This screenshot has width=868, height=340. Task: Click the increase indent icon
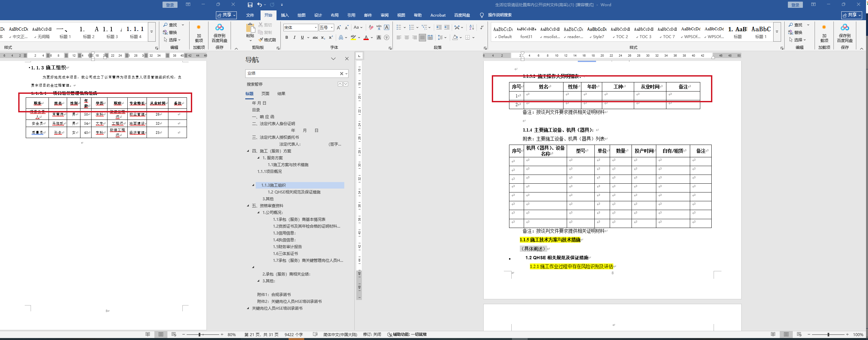pos(447,27)
